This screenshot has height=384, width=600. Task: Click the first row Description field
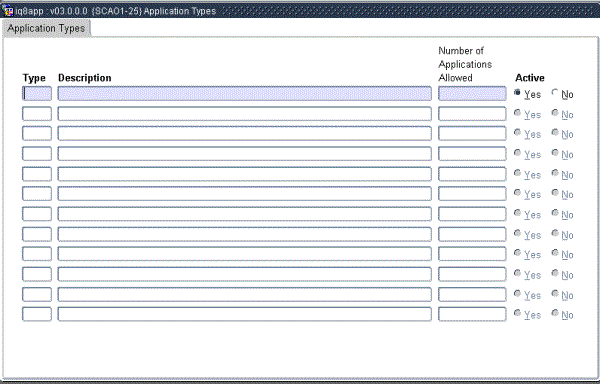245,94
